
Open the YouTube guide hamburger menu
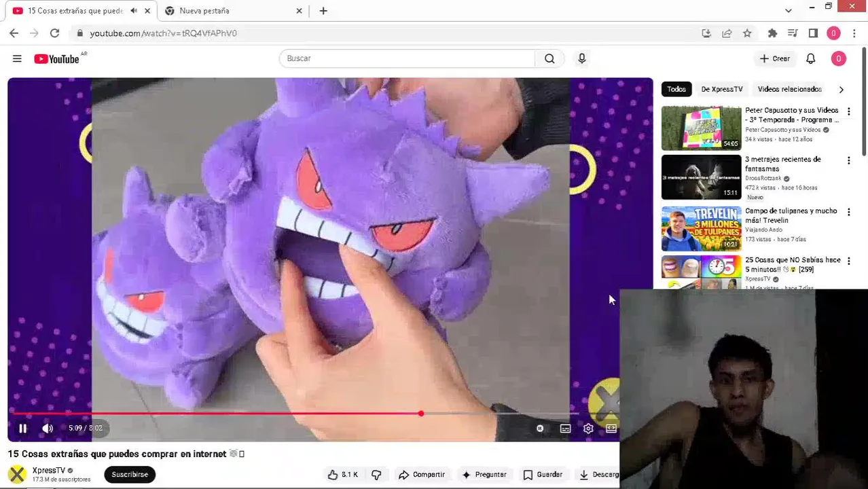17,59
